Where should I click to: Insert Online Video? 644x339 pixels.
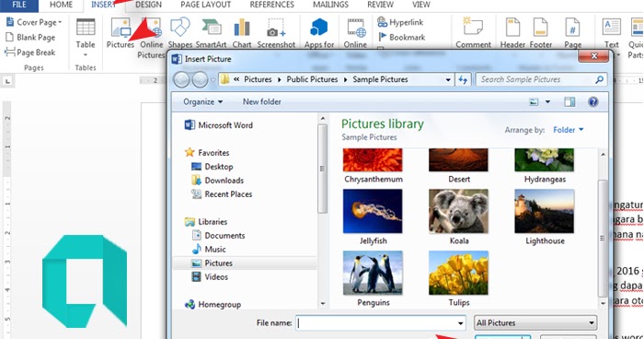tap(355, 33)
